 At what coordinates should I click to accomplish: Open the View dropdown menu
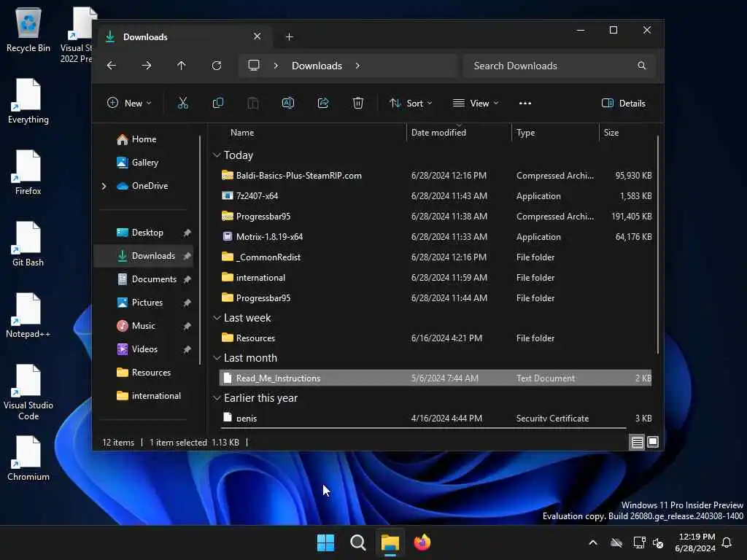tap(475, 104)
